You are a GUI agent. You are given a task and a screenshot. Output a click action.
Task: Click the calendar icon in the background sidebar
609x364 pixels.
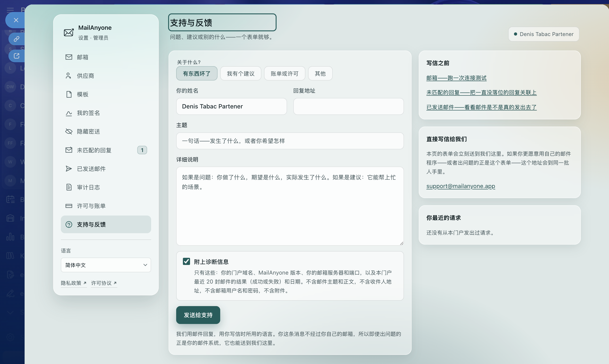point(10,199)
